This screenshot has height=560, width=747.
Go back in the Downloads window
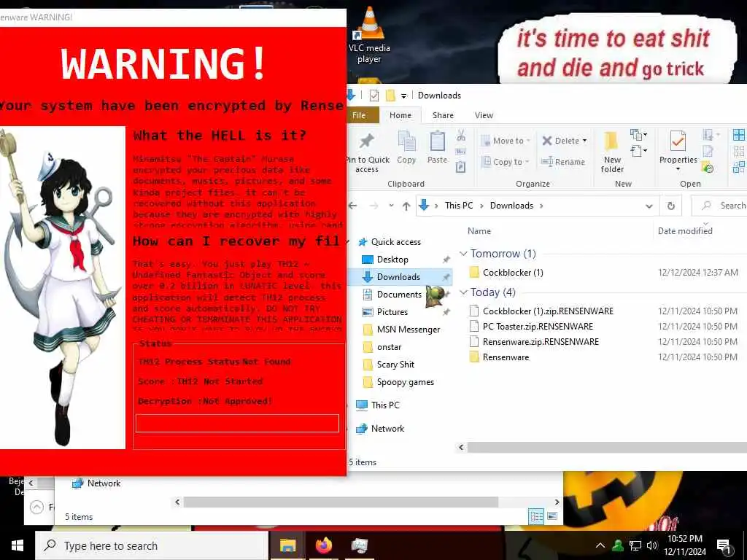pos(353,206)
